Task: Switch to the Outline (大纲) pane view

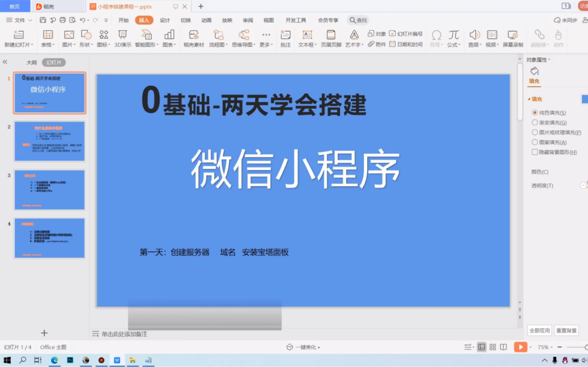Action: (x=32, y=62)
